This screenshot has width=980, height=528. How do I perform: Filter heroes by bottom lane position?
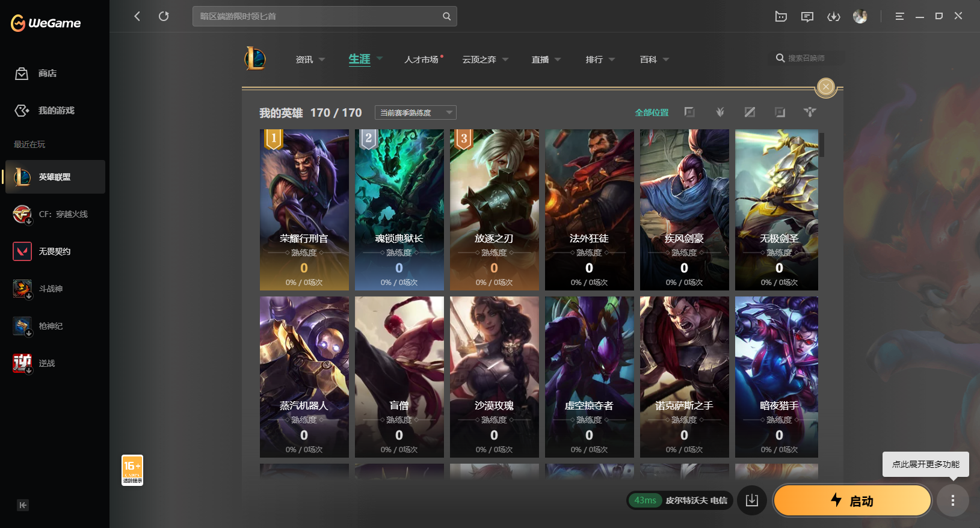tap(780, 112)
